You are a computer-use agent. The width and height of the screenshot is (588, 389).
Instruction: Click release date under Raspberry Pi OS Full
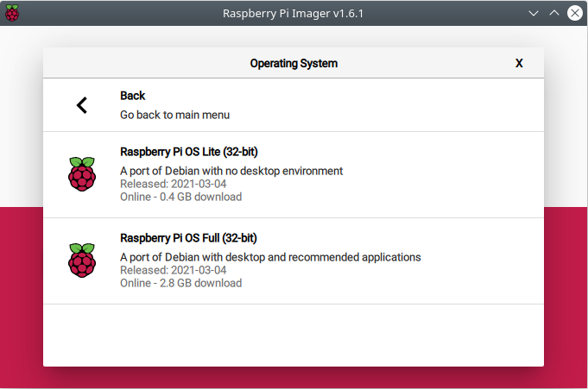pos(174,270)
